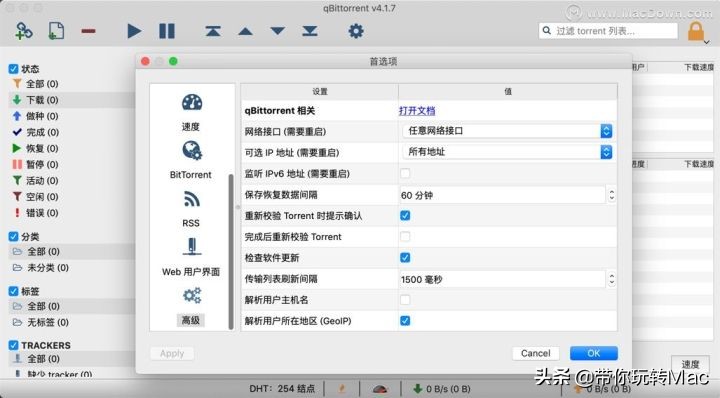Select the 未分类 (0) category

pyautogui.click(x=48, y=268)
